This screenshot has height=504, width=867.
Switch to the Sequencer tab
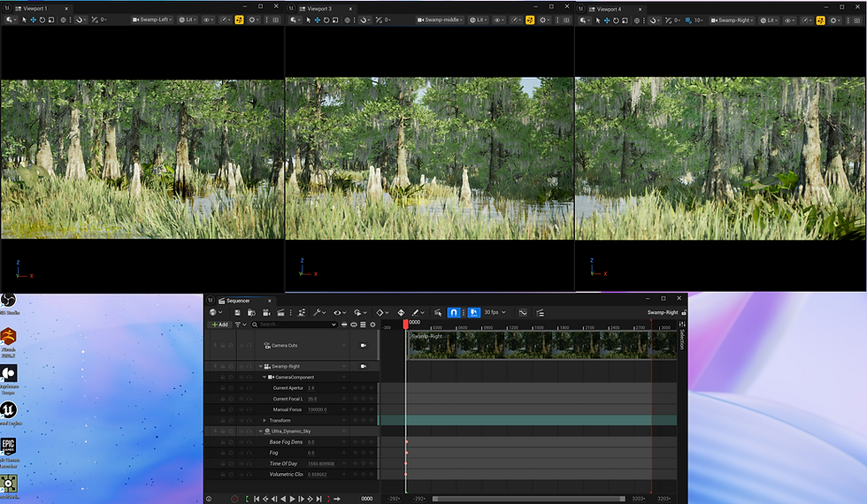(x=238, y=301)
